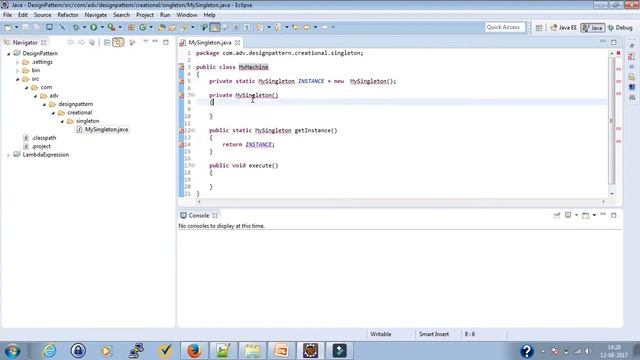This screenshot has height=360, width=640.
Task: Open the dropdown next to New Java Class icon
Action: [151, 27]
